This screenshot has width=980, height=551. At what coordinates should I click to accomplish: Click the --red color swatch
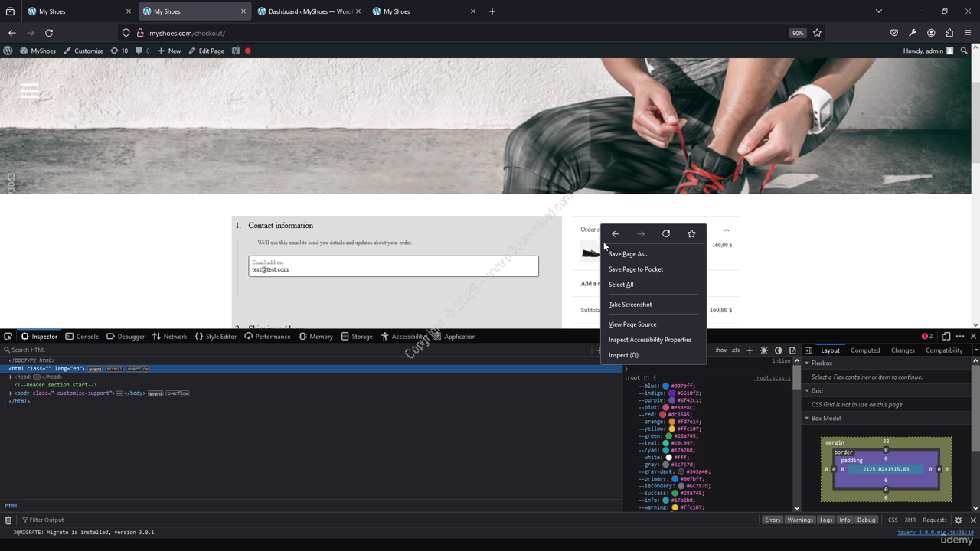coord(663,415)
